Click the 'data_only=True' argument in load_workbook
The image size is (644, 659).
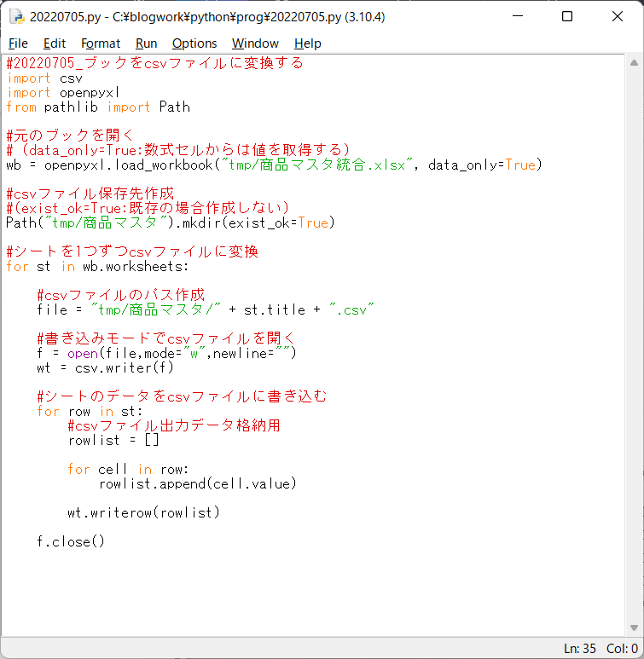pos(482,165)
